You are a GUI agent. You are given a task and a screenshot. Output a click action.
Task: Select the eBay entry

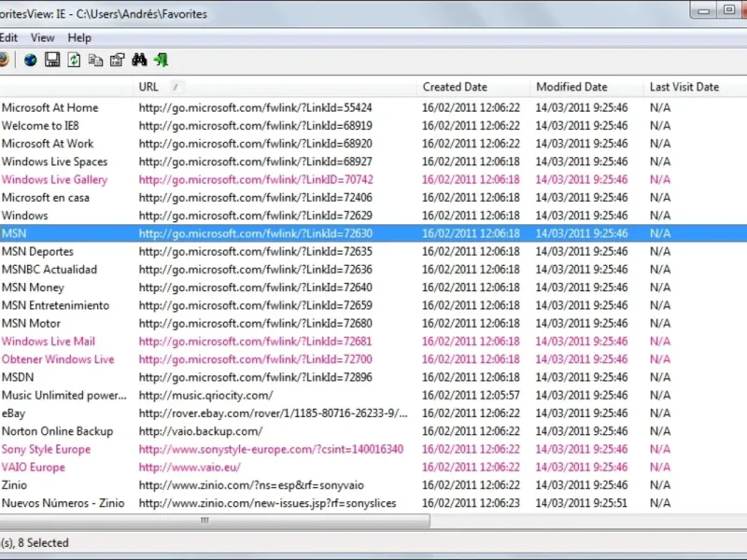13,413
